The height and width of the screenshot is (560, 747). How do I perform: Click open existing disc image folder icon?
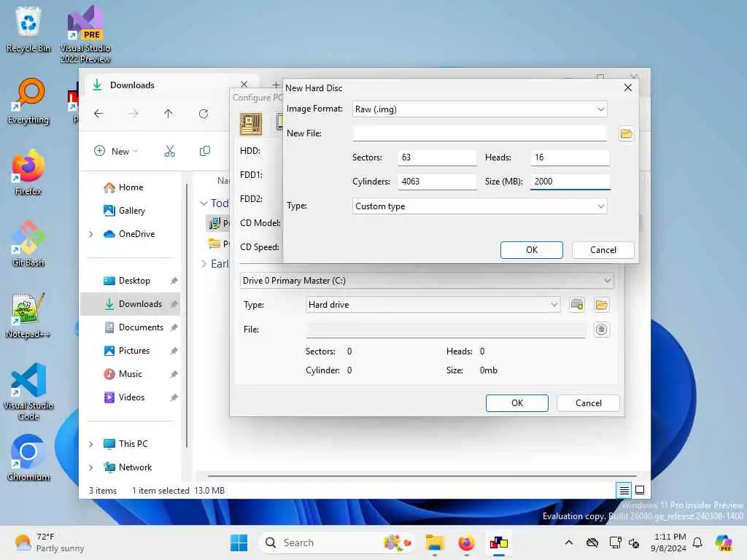click(602, 305)
